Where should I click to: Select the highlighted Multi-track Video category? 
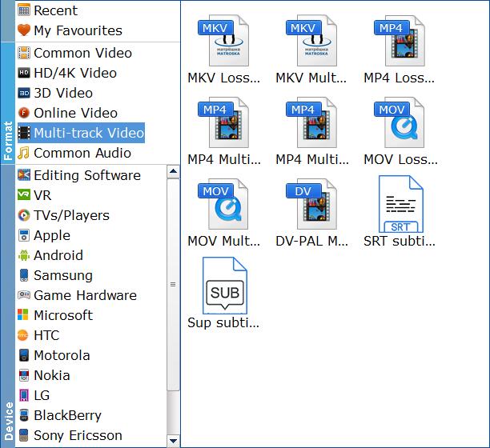point(81,133)
